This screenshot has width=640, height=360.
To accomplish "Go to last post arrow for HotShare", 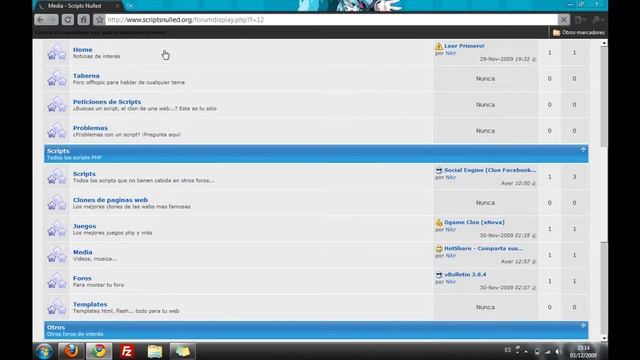I will click(x=534, y=262).
